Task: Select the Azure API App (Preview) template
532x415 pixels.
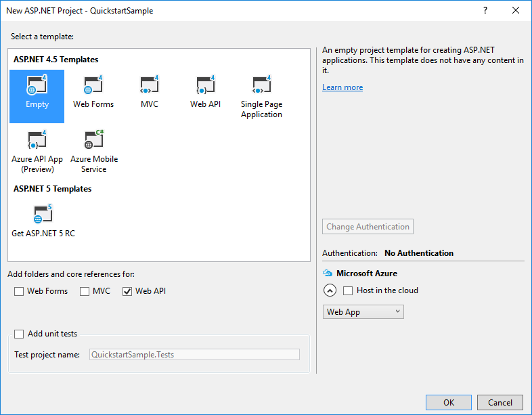Action: click(x=37, y=151)
